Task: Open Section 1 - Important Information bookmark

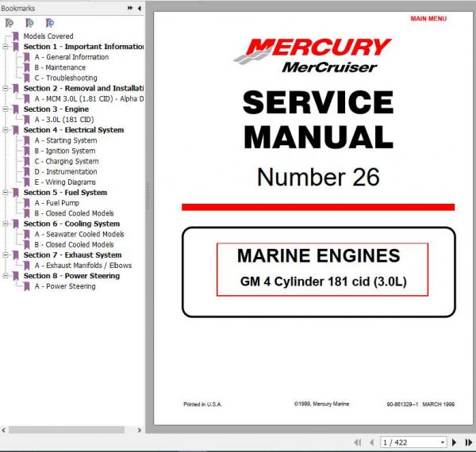Action: coord(83,47)
